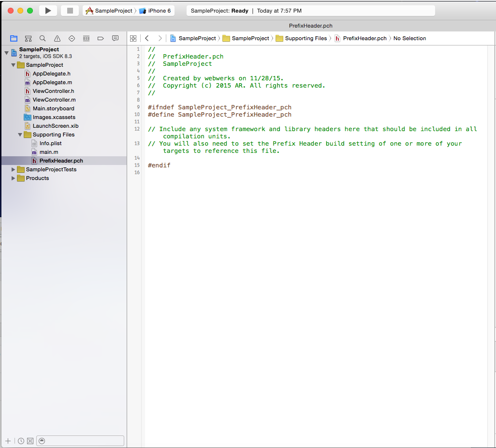Expand the SampleProjectTests group
Viewport: 496px width, 448px height.
tap(13, 169)
